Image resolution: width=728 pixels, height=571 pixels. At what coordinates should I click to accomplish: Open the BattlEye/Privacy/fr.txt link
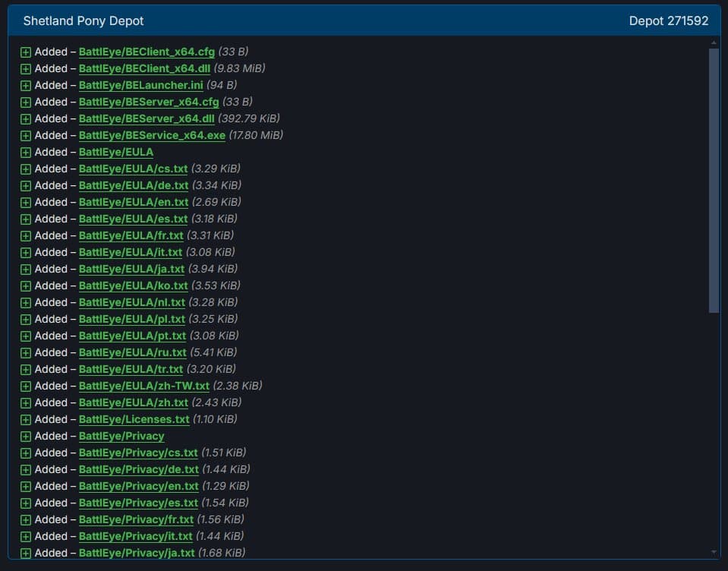coord(136,520)
